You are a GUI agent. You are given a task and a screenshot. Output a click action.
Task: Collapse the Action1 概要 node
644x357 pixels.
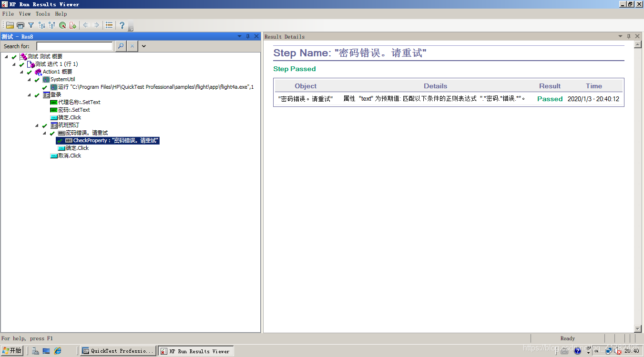22,72
